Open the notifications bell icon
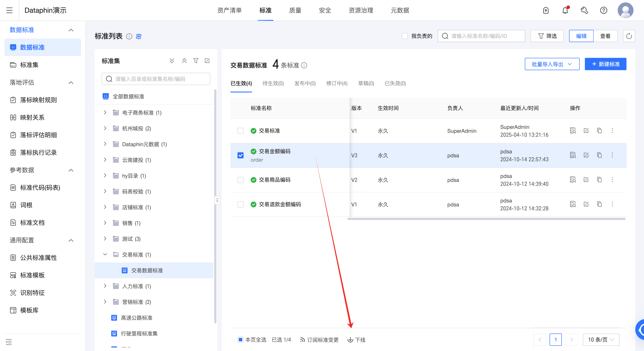This screenshot has height=351, width=644. tap(565, 10)
